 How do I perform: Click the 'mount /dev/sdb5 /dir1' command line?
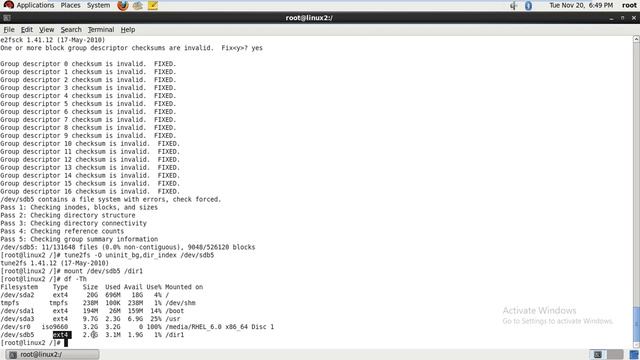[x=103, y=271]
